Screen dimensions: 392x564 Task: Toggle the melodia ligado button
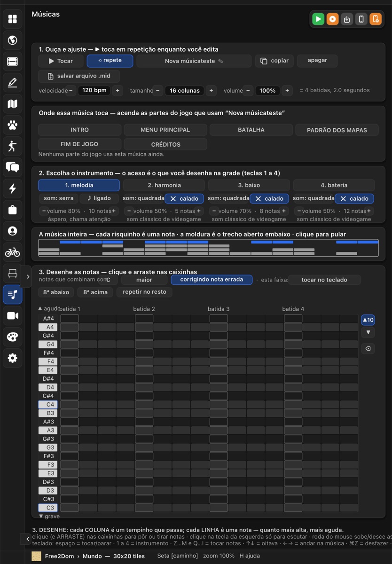(x=99, y=198)
